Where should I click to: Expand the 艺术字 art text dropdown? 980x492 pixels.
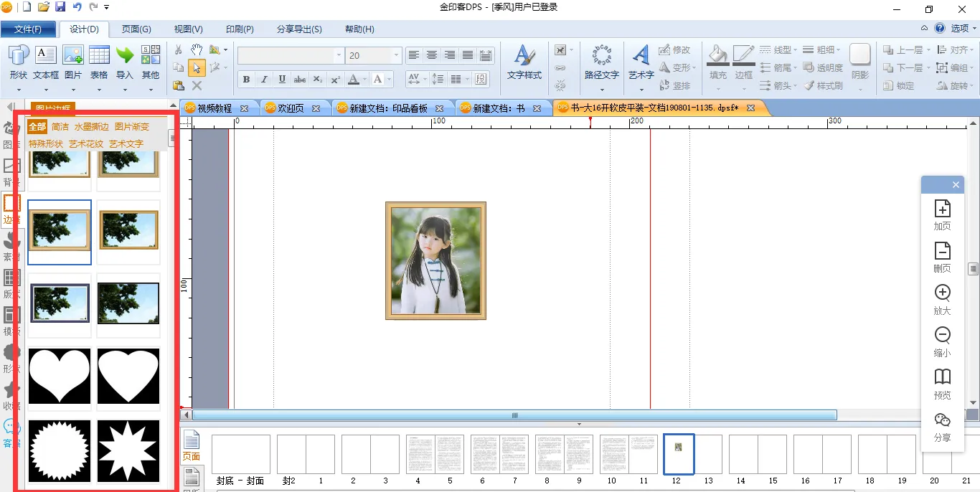point(641,90)
